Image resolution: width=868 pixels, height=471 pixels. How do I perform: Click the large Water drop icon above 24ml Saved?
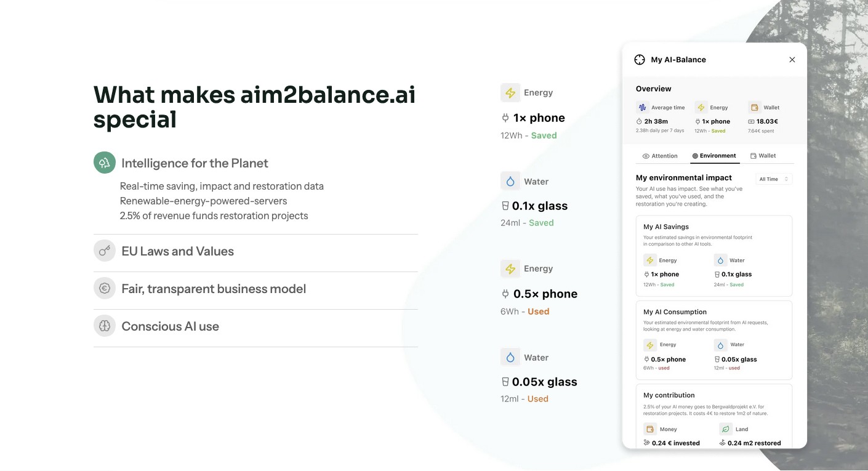(x=510, y=182)
